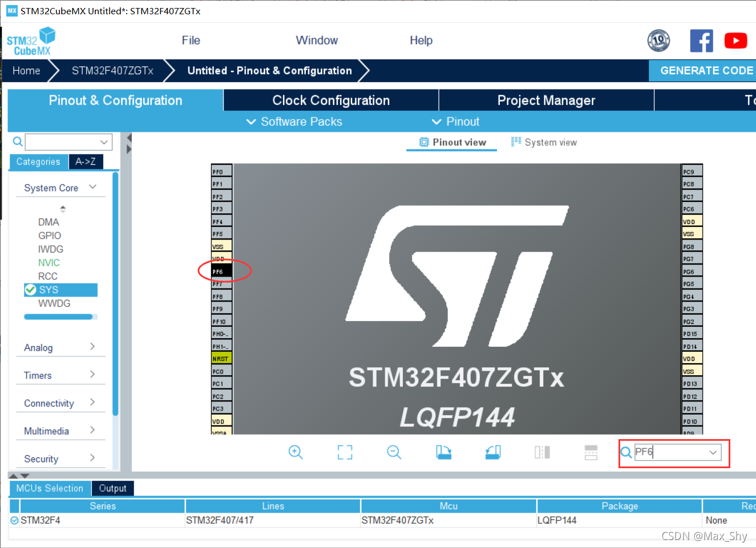Screen dimensions: 756x548
Task: Select DMA in System Core
Action: 48,222
